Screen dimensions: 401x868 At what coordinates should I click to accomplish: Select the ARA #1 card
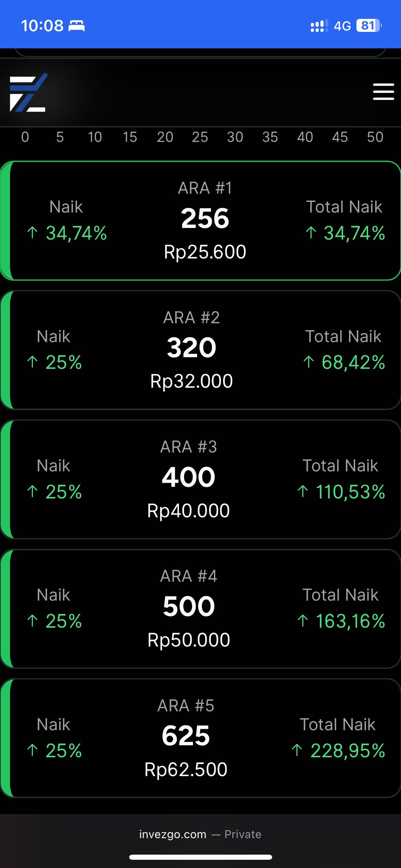click(x=200, y=221)
